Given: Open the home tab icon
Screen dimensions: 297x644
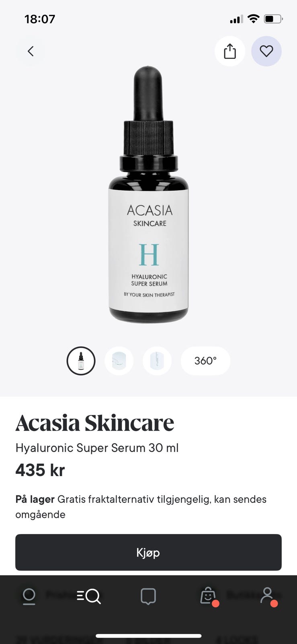Looking at the screenshot, I should (x=29, y=596).
